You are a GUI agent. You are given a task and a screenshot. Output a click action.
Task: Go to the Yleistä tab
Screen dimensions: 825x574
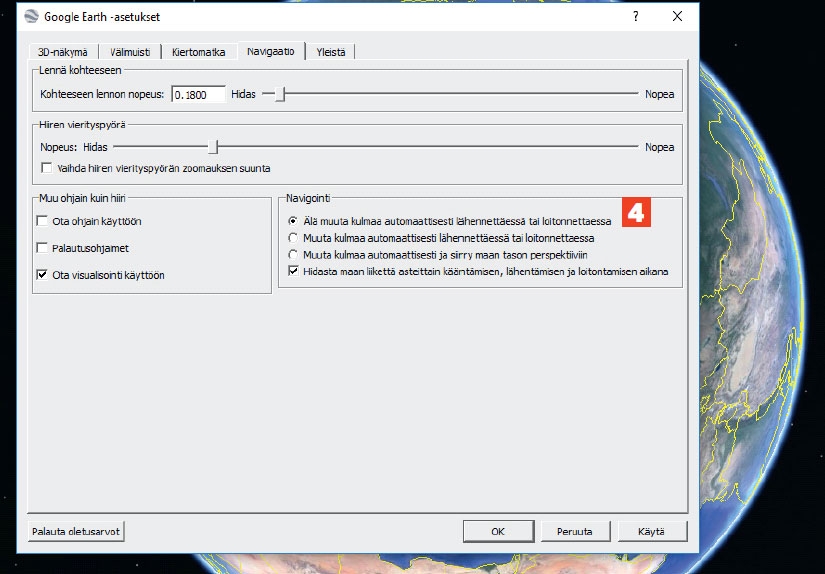point(331,52)
